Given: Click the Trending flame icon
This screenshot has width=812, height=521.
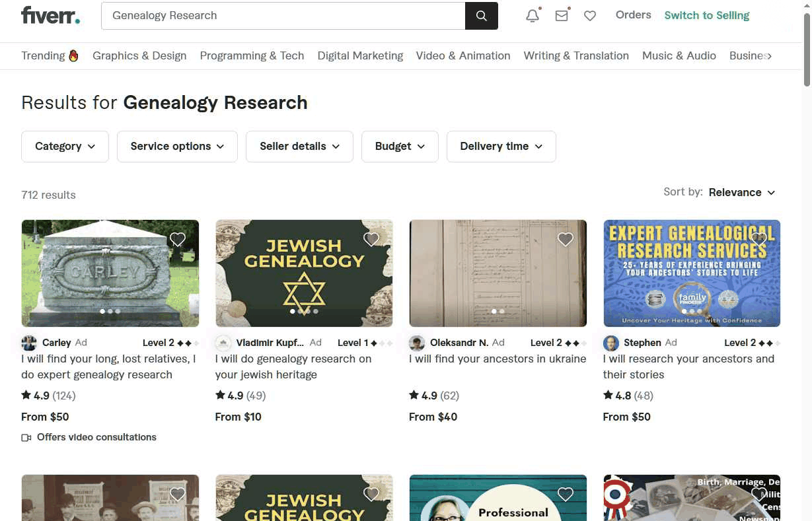Looking at the screenshot, I should click(73, 55).
